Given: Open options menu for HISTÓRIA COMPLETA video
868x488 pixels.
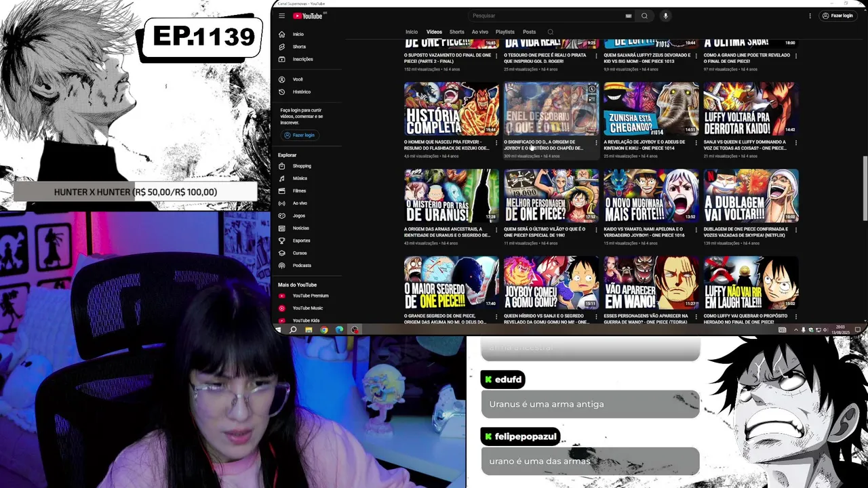Looking at the screenshot, I should [496, 142].
